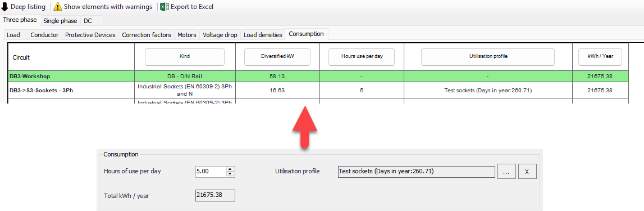
Task: Click the Utilisation profile column header button
Action: tap(488, 57)
